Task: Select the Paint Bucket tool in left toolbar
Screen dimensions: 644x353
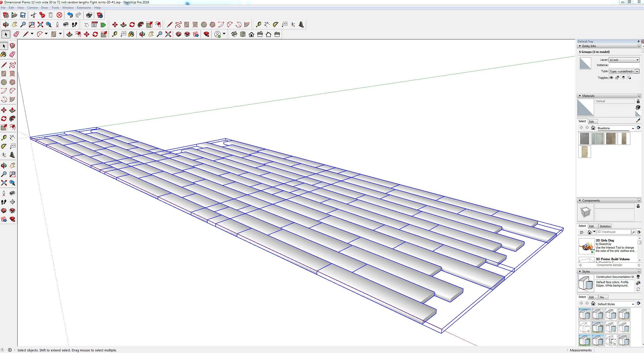Action: [x=4, y=54]
